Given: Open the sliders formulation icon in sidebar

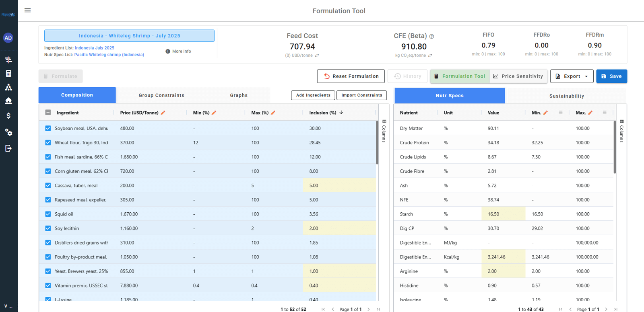Looking at the screenshot, I should click(8, 60).
